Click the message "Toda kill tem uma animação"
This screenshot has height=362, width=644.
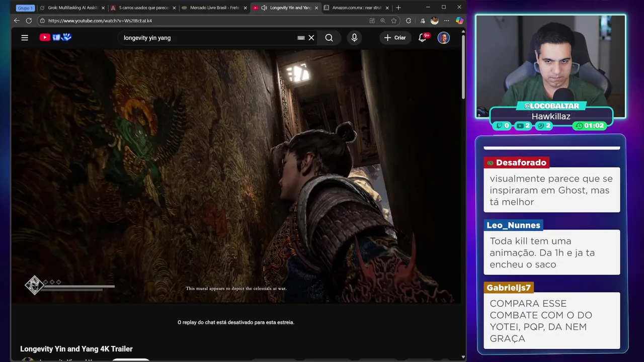[x=551, y=252]
